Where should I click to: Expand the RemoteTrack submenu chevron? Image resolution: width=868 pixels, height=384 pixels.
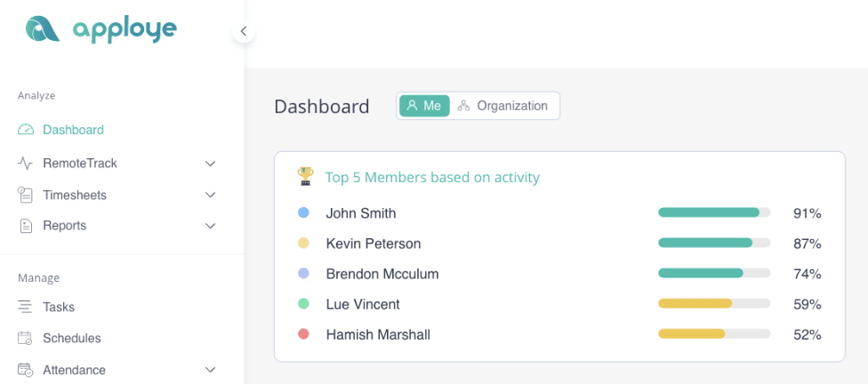211,164
